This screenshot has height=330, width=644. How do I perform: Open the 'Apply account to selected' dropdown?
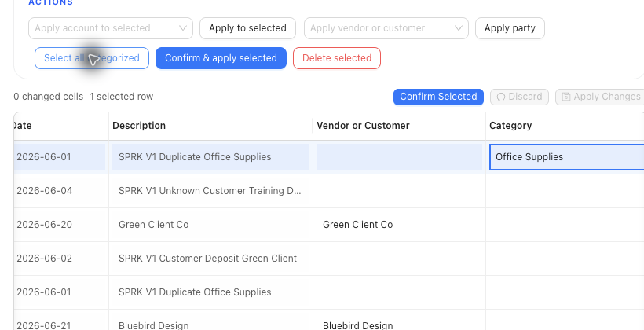111,28
